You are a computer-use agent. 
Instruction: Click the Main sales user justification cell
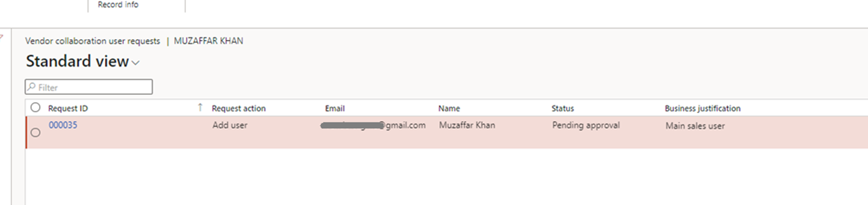pos(695,126)
